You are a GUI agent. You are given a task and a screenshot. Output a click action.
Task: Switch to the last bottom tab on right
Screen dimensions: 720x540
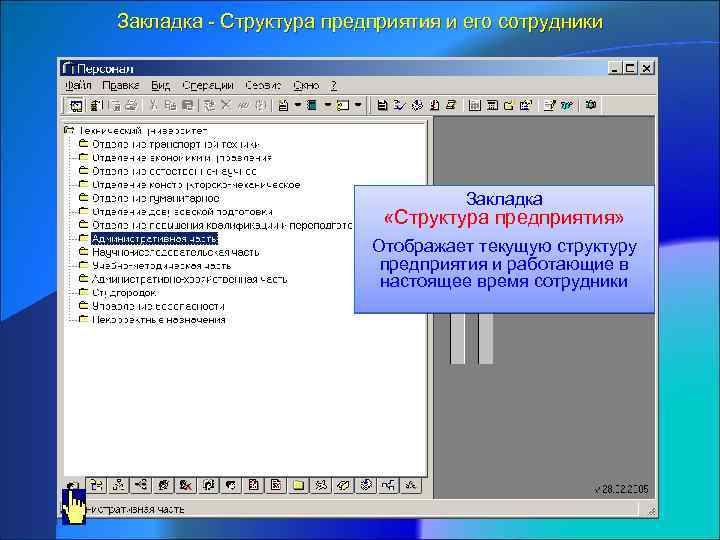tap(411, 485)
